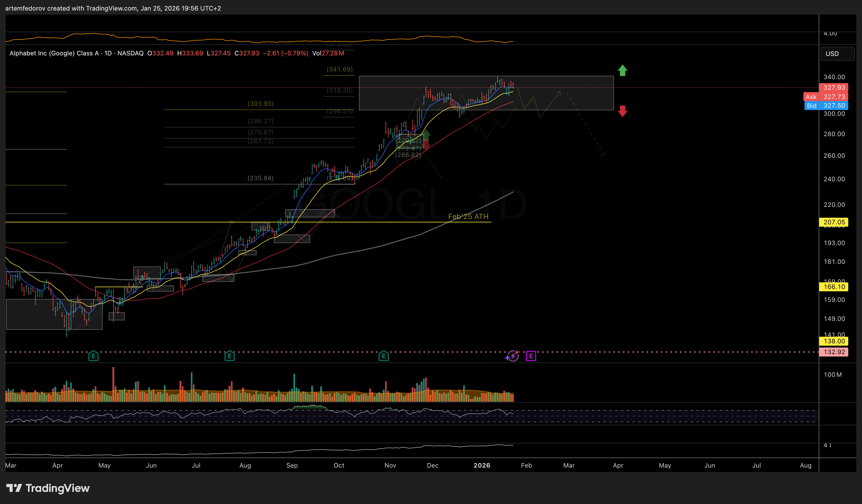Click the 280.00 price axis label
The height and width of the screenshot is (504, 862).
coord(834,134)
